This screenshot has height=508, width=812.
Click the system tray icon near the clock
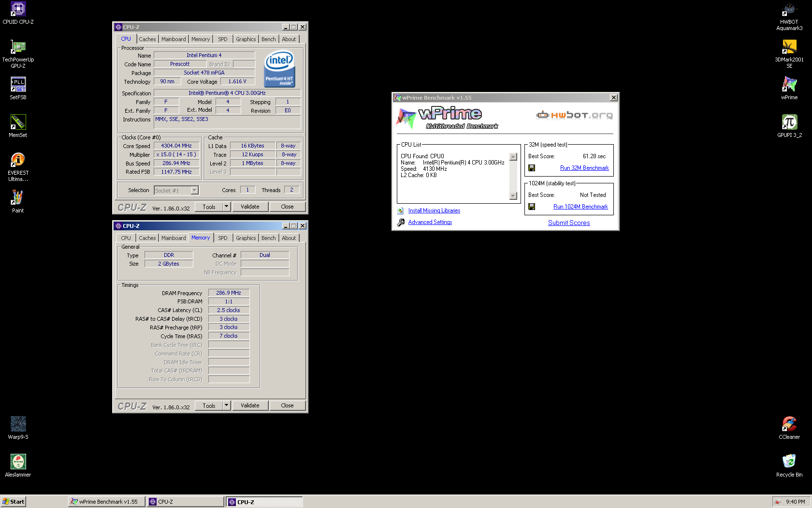[x=777, y=502]
